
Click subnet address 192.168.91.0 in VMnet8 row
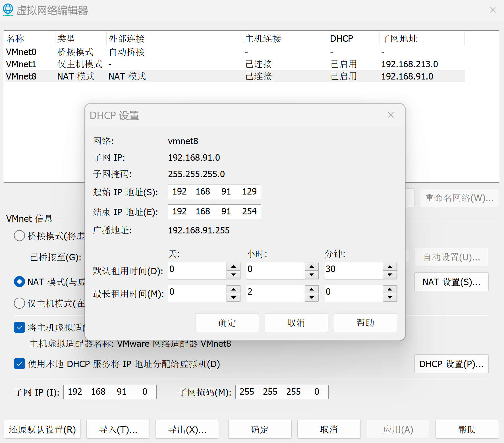click(407, 76)
